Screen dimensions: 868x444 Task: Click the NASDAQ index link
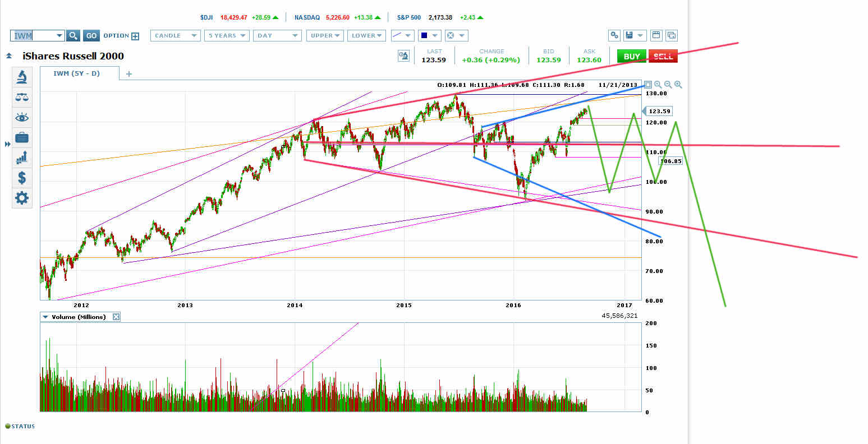click(307, 17)
